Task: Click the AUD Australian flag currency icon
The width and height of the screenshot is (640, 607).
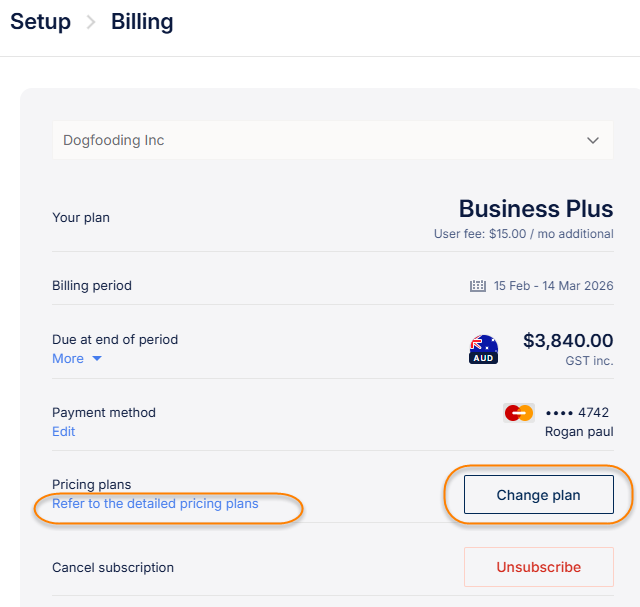Action: [483, 349]
